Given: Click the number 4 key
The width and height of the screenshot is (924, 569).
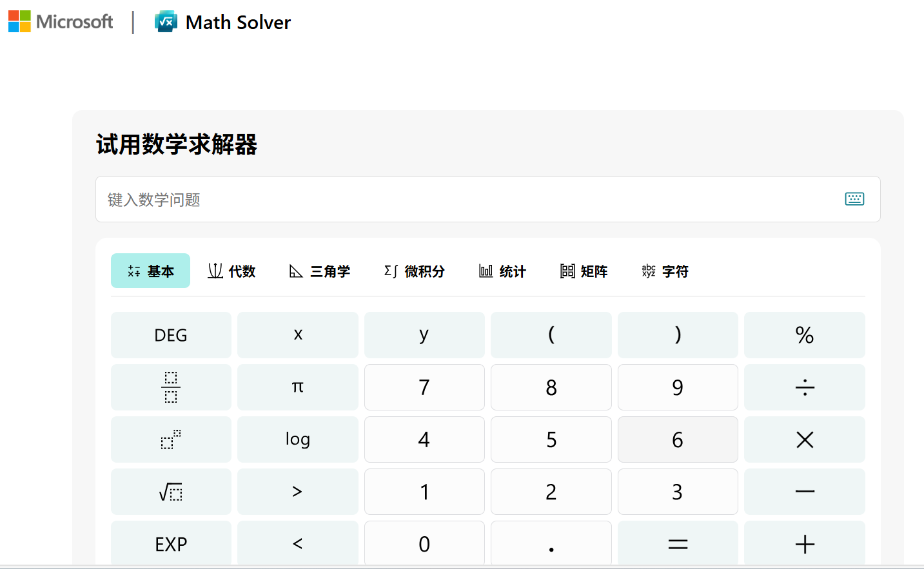Looking at the screenshot, I should click(424, 439).
